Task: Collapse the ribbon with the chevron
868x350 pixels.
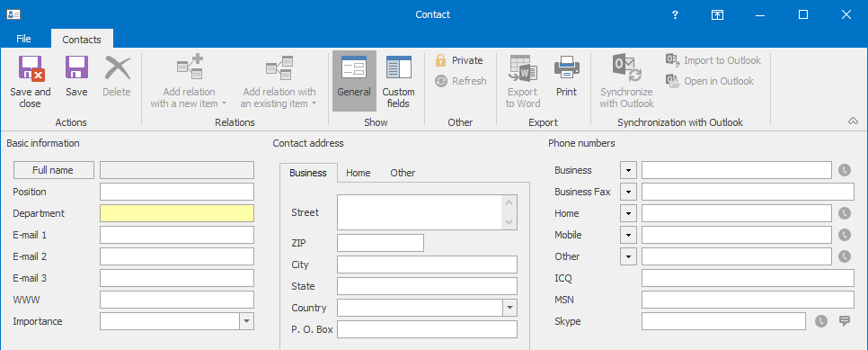Action: (x=853, y=121)
